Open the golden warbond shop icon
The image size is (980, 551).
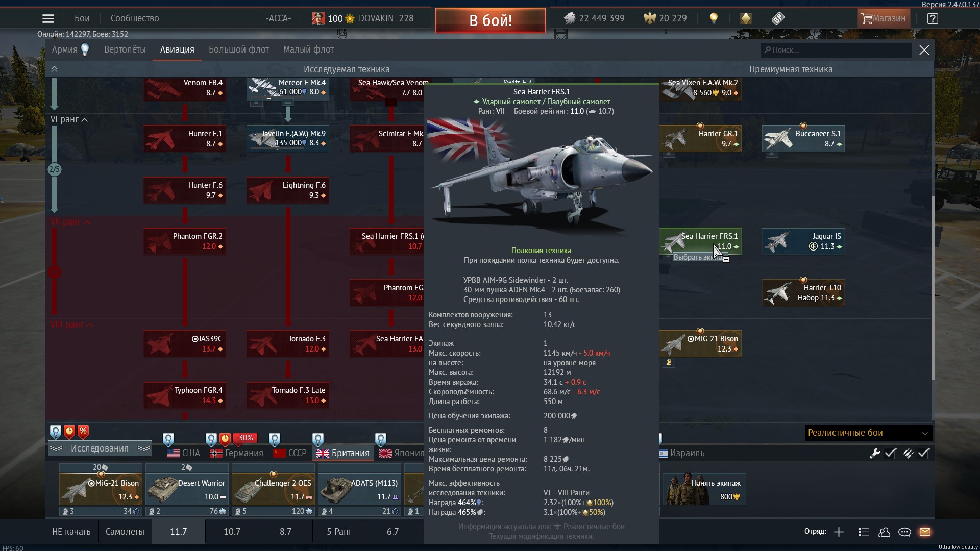tap(746, 19)
